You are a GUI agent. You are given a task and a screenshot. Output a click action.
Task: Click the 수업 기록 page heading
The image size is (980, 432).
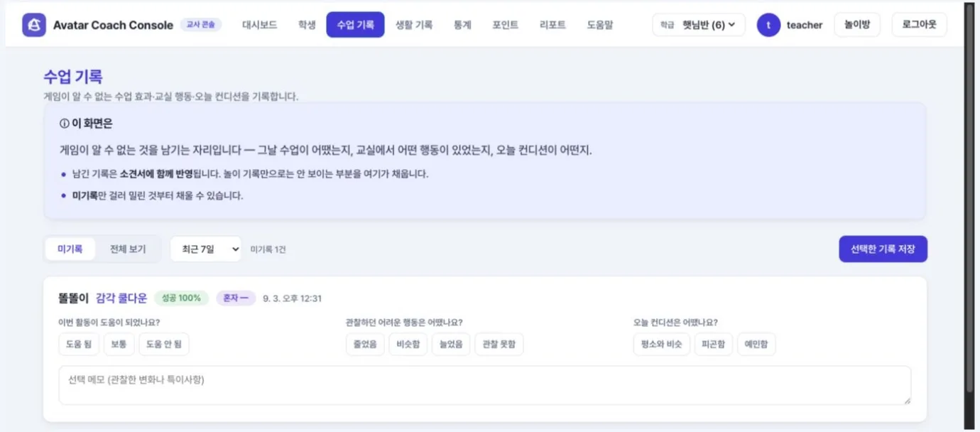72,77
